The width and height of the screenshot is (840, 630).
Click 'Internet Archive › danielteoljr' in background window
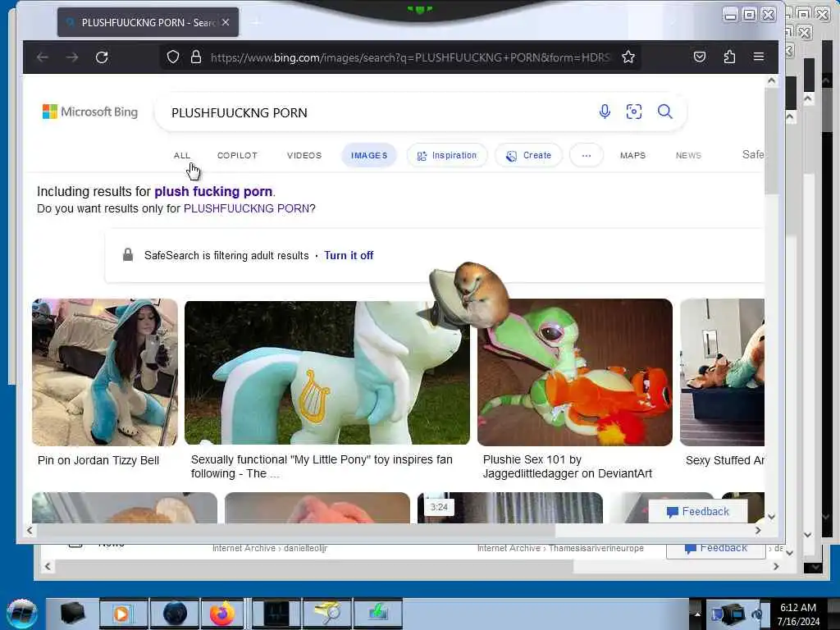coord(269,548)
